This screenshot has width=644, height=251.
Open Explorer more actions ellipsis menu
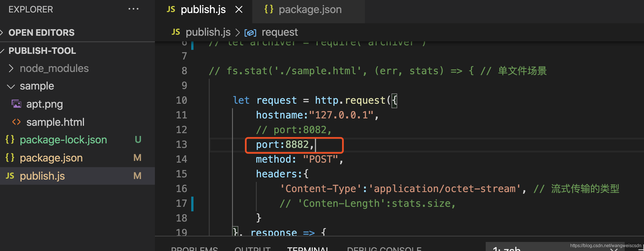click(133, 9)
